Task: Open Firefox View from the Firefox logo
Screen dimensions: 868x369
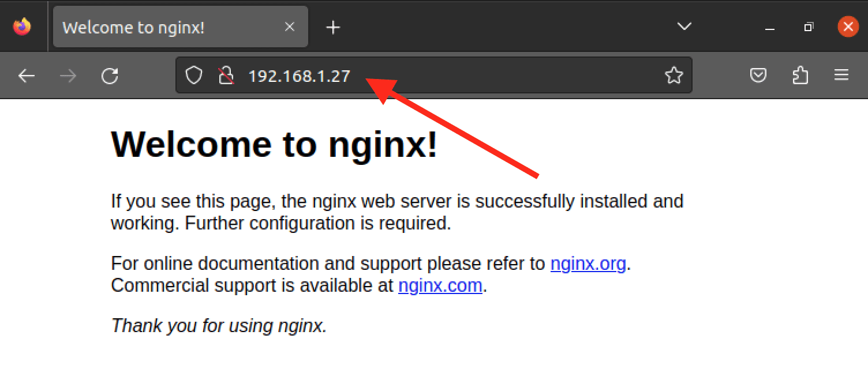Action: (x=23, y=27)
